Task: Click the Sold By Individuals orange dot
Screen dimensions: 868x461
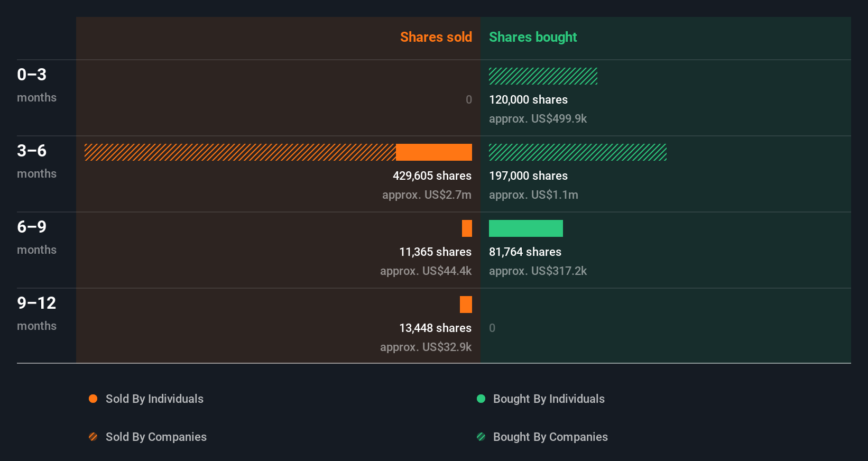Action: (93, 399)
